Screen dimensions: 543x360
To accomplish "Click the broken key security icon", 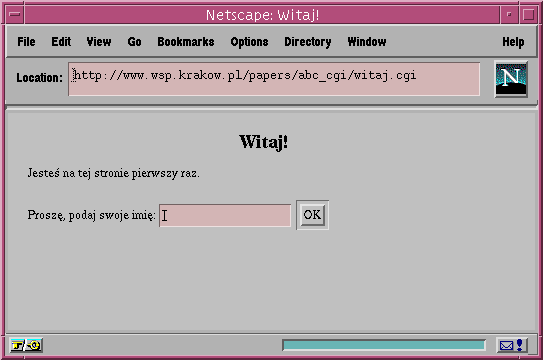I will tap(26, 345).
